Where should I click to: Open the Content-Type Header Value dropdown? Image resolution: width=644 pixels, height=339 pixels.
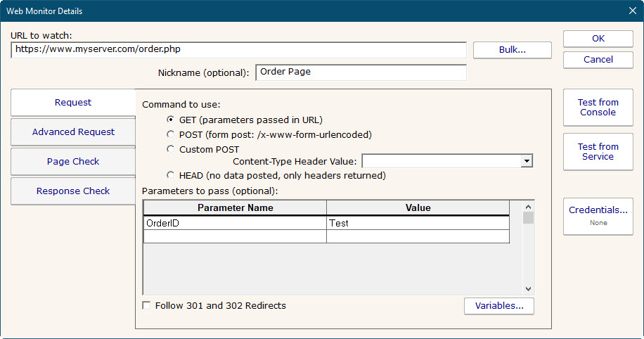[527, 161]
